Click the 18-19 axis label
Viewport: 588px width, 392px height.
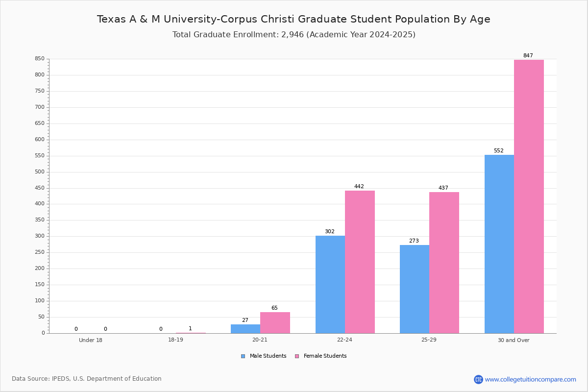[175, 340]
